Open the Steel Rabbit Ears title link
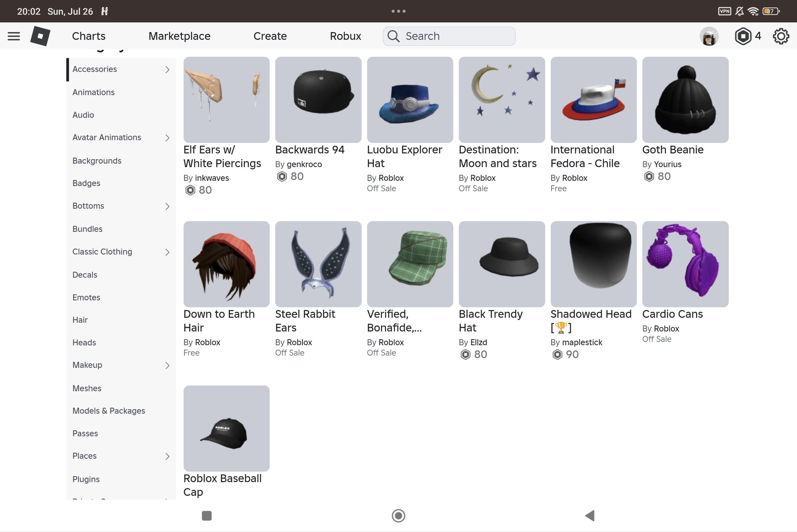The height and width of the screenshot is (532, 797). 305,321
